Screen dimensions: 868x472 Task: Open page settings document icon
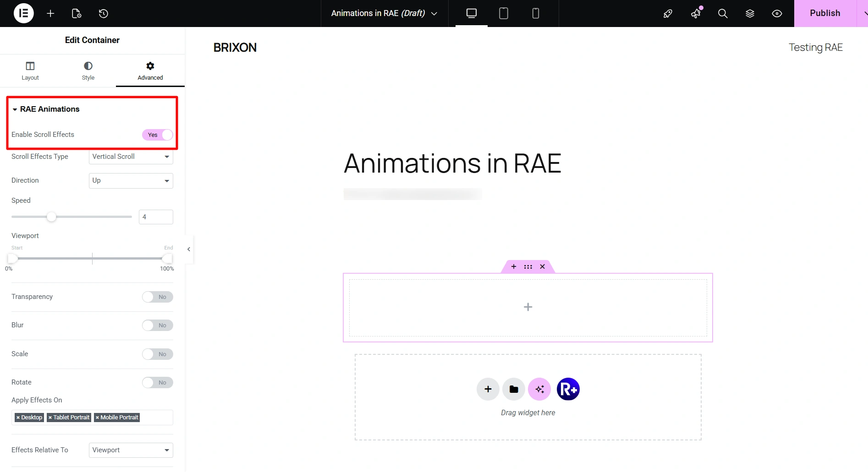(x=77, y=13)
